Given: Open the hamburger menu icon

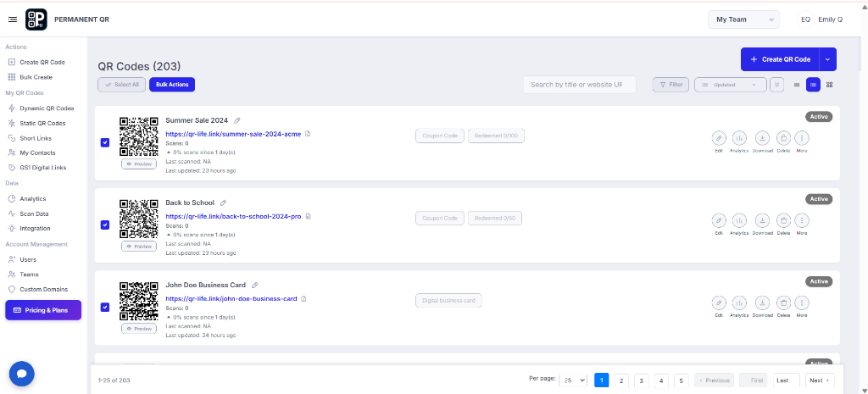Looking at the screenshot, I should [13, 19].
